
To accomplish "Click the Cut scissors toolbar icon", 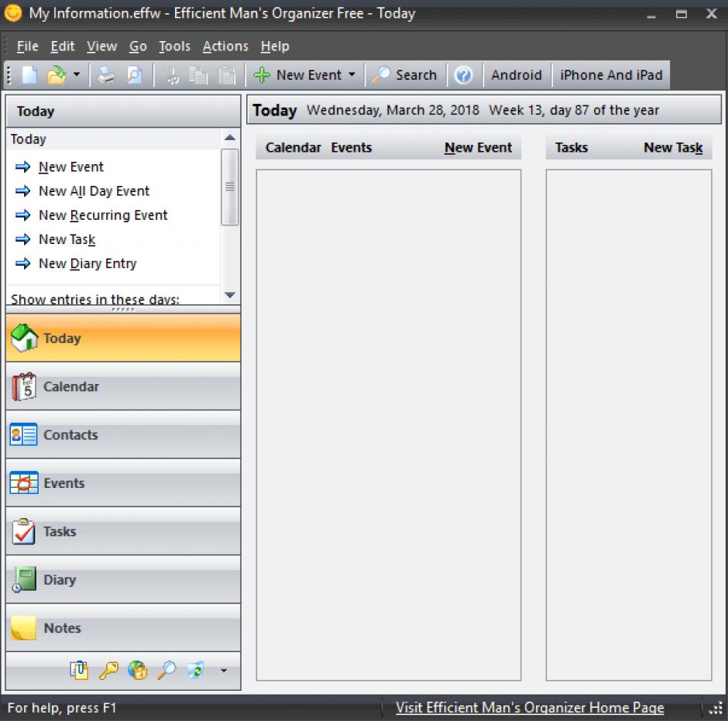I will [171, 75].
